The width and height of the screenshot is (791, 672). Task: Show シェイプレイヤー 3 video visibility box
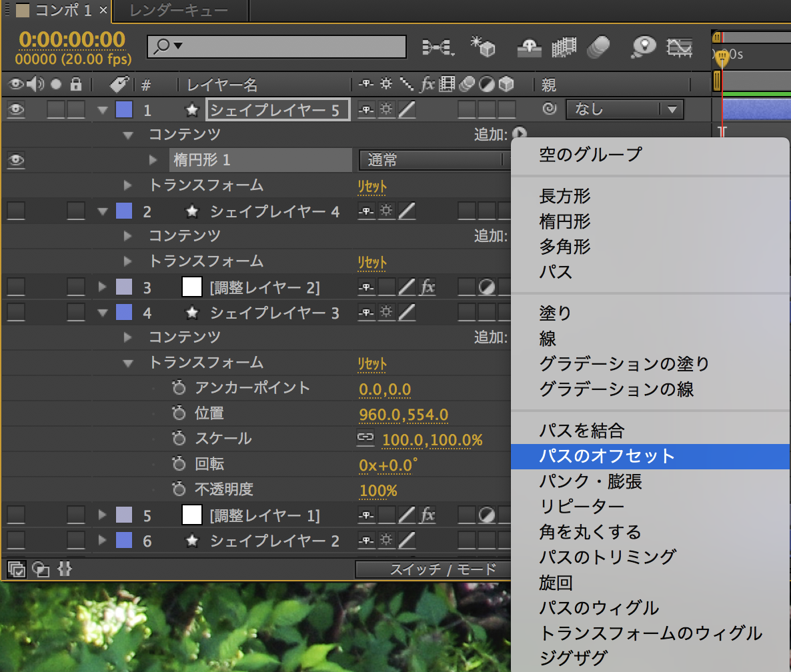[16, 313]
